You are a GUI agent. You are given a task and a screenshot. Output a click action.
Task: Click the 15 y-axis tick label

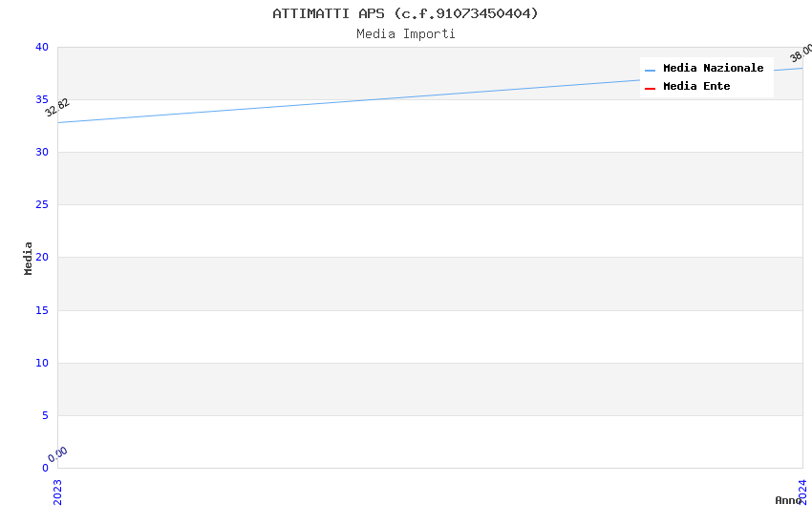coord(42,310)
